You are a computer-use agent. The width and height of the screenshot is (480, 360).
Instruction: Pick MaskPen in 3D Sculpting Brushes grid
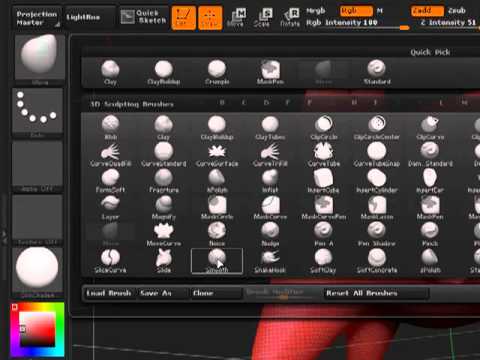click(x=430, y=208)
